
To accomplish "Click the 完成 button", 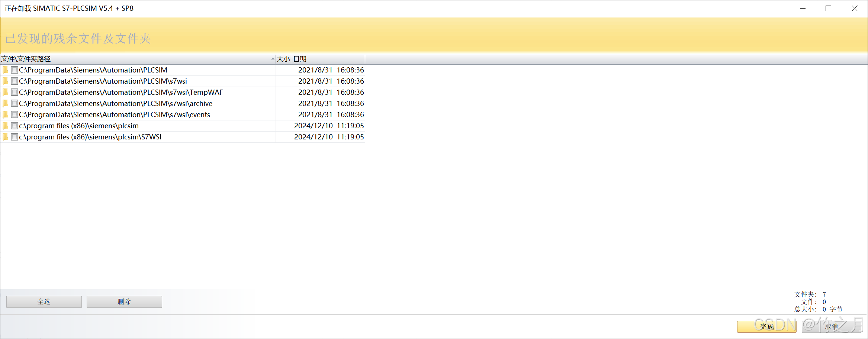I will [x=767, y=326].
